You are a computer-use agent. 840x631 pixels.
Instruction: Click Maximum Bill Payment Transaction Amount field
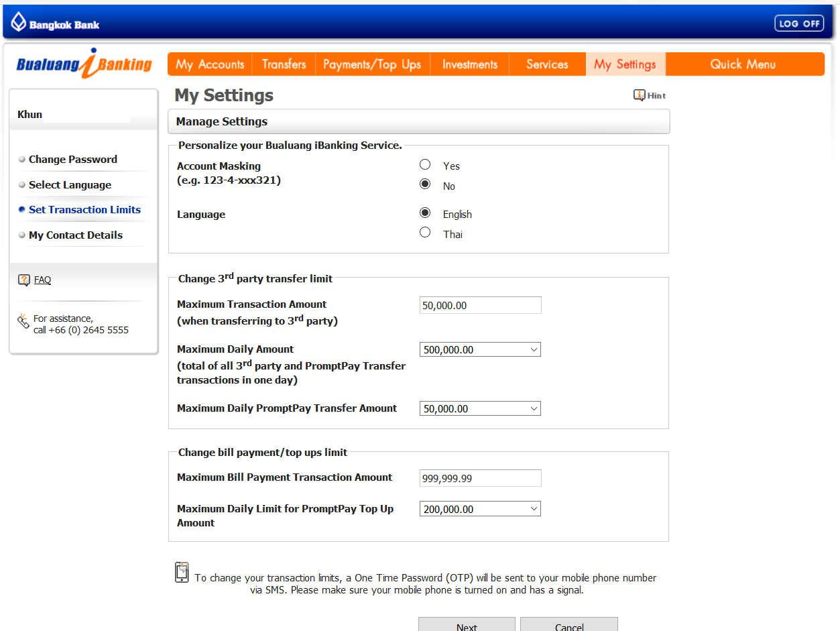(480, 478)
